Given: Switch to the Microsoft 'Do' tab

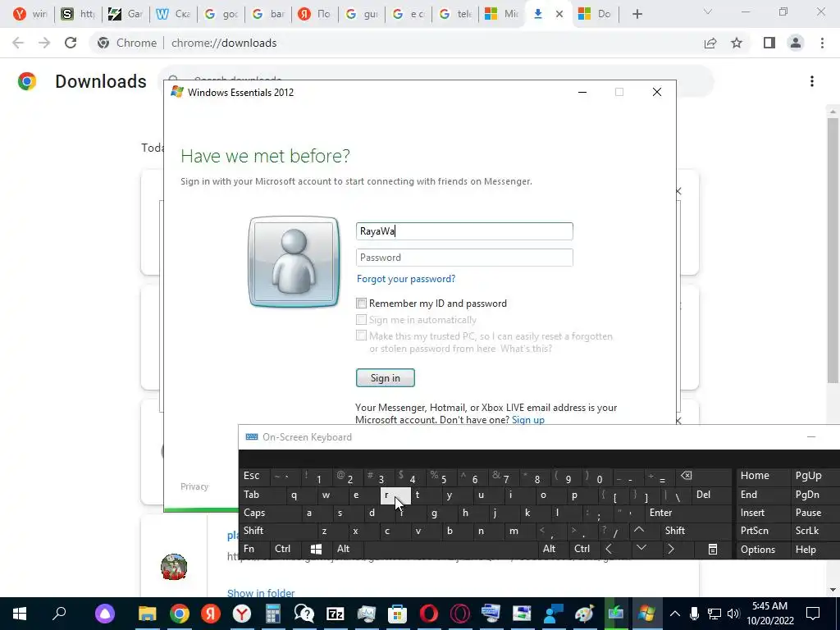Looking at the screenshot, I should click(x=596, y=14).
